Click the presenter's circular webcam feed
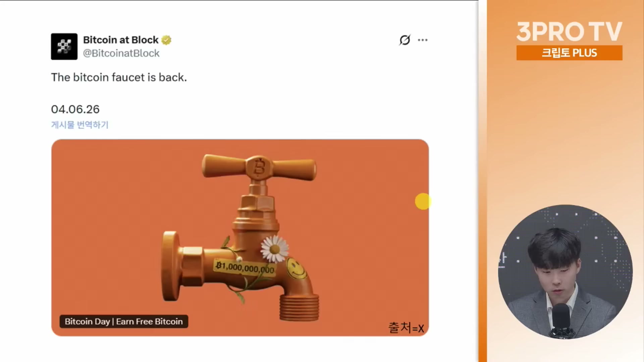 [x=565, y=272]
